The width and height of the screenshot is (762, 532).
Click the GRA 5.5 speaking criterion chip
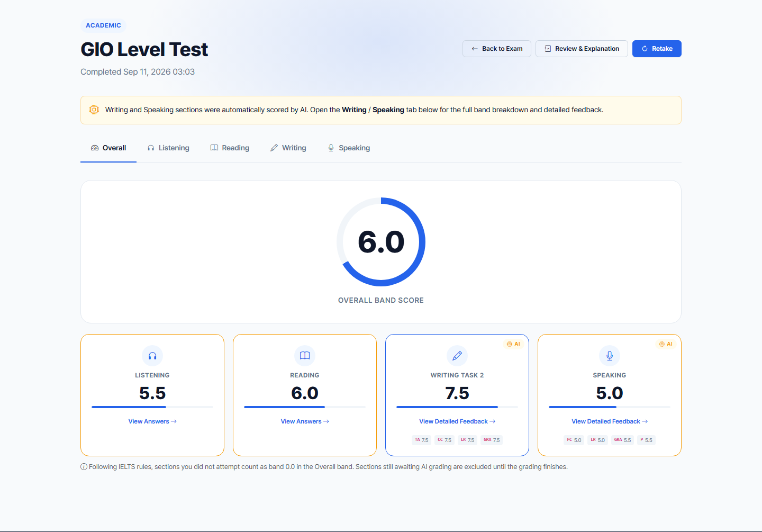[622, 440]
